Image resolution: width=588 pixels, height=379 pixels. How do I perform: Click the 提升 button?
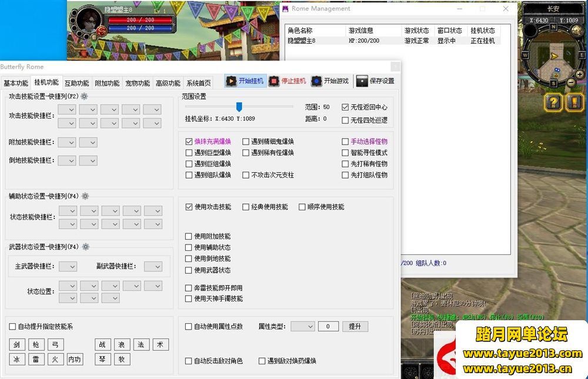coord(355,327)
